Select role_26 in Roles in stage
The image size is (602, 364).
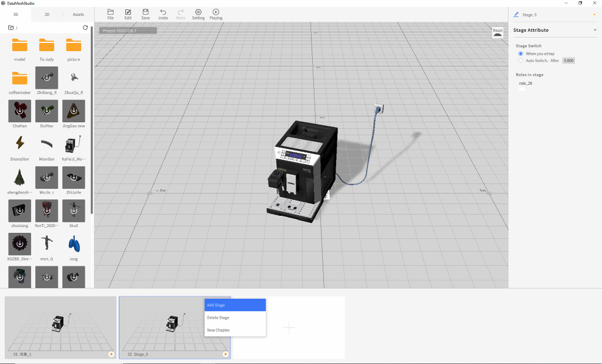[526, 84]
